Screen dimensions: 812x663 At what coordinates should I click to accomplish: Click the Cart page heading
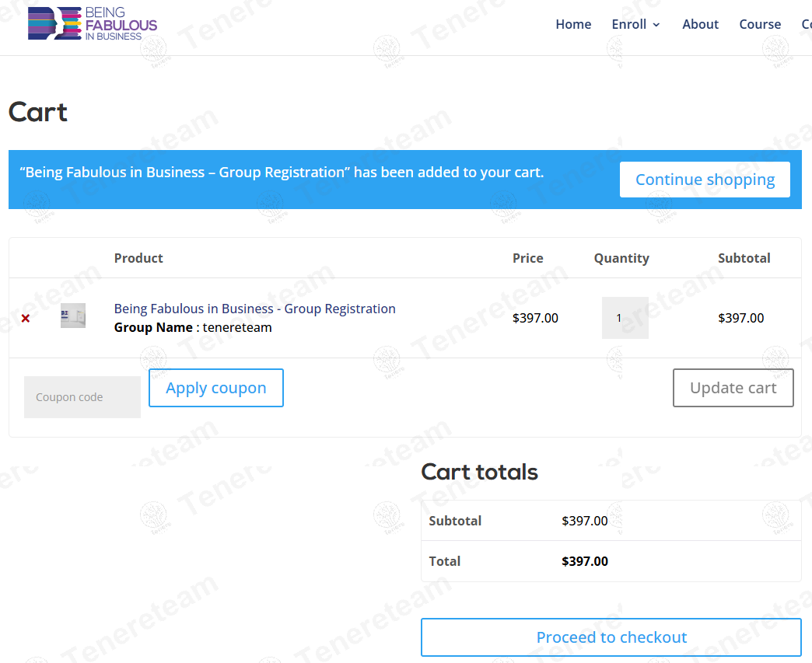coord(38,112)
